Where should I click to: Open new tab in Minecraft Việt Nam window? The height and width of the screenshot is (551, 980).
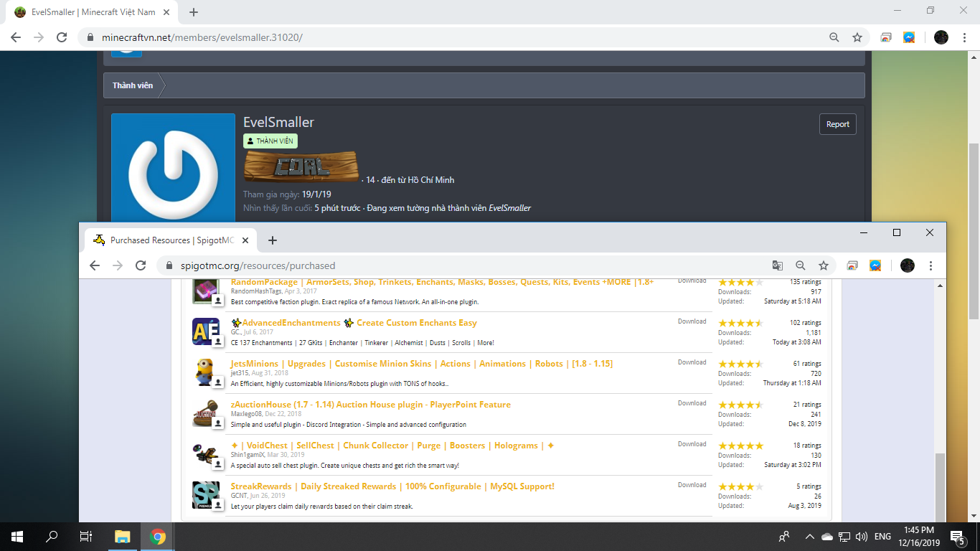pos(194,12)
